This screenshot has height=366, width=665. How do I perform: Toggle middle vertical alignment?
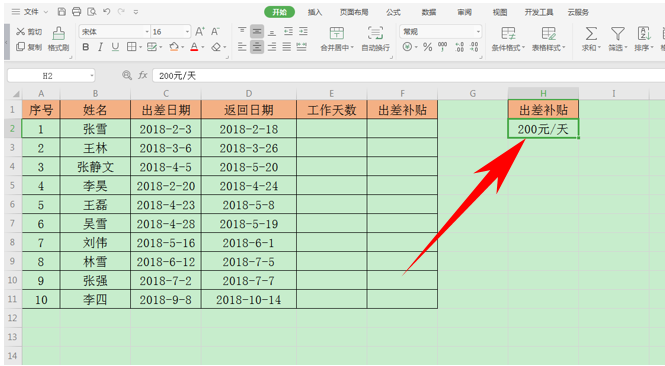[x=257, y=31]
